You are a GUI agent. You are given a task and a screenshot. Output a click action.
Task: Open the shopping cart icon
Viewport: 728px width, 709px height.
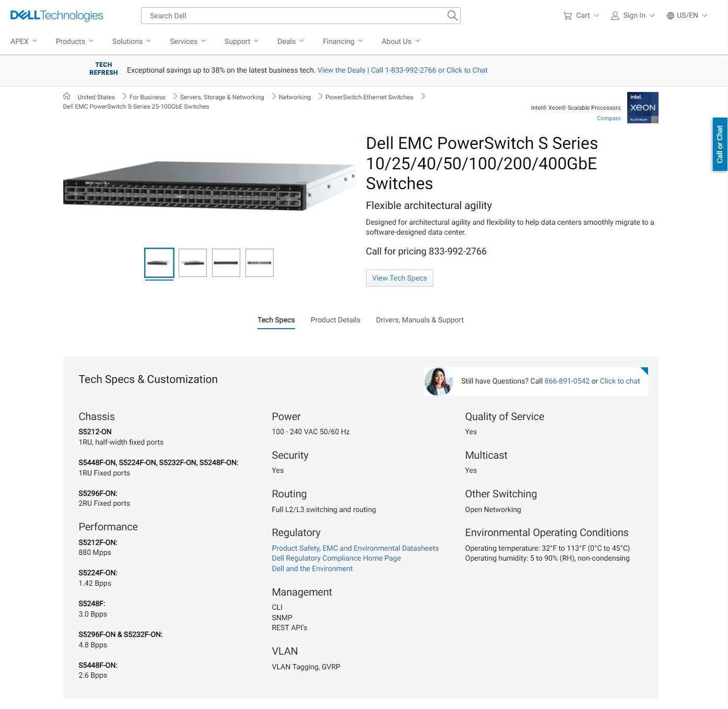(x=568, y=16)
